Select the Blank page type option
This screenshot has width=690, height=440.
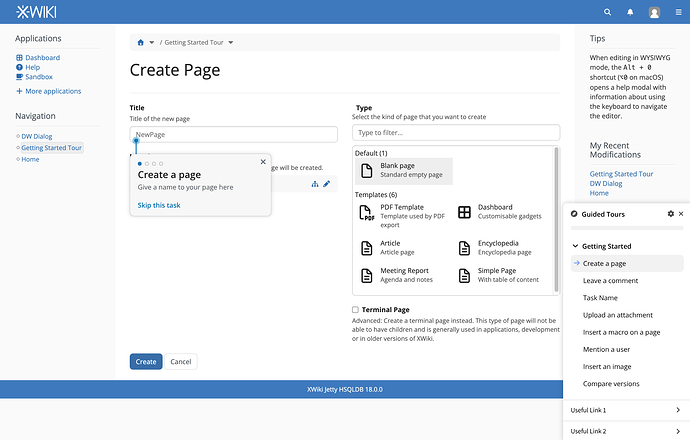[x=404, y=171]
